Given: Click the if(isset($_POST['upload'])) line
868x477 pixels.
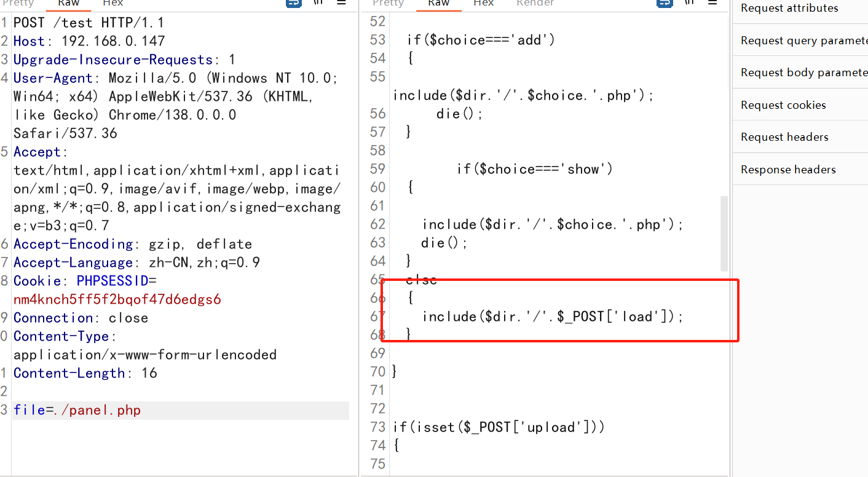Looking at the screenshot, I should (499, 427).
